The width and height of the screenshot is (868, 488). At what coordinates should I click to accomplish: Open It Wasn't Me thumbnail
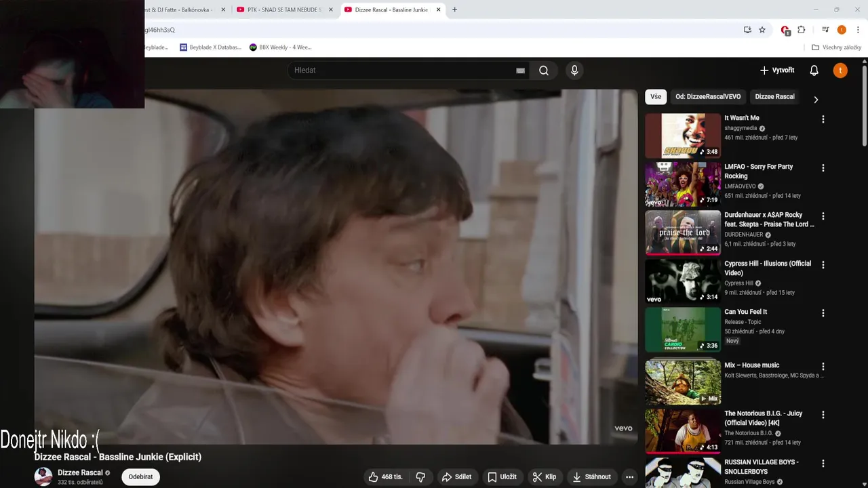(683, 136)
